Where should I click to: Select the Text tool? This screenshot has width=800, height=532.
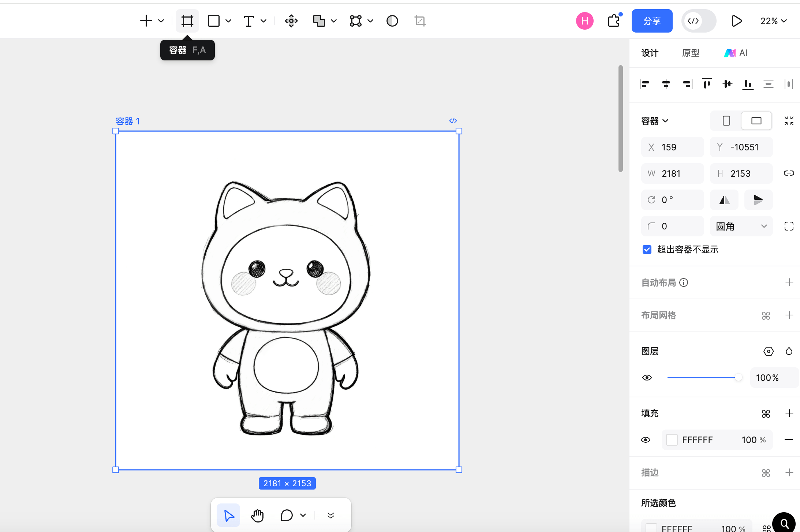(249, 21)
